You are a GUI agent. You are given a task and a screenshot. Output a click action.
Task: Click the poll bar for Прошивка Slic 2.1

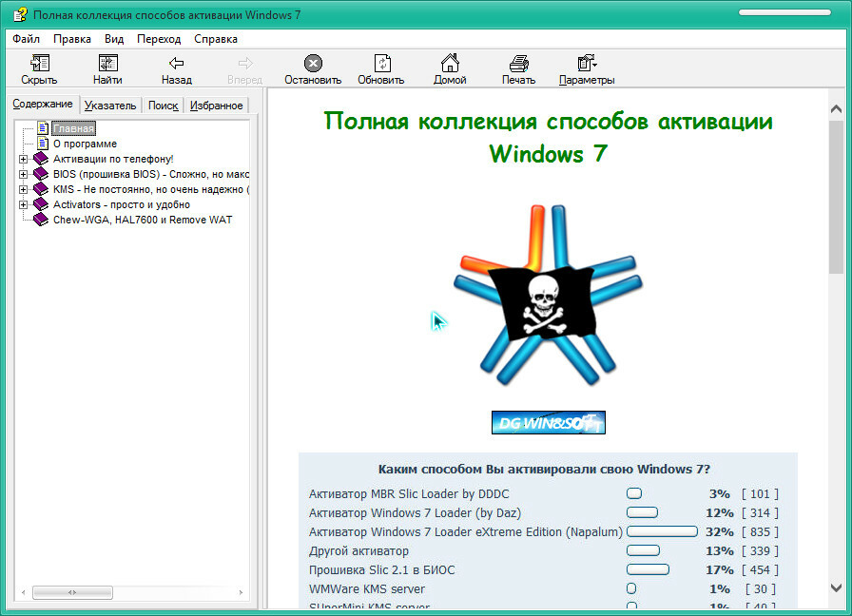[x=648, y=569]
